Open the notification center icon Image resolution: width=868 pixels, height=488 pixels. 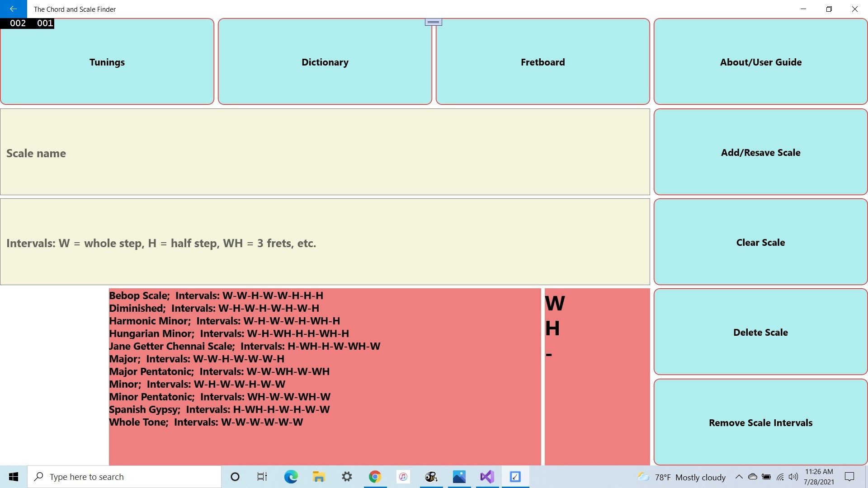849,477
